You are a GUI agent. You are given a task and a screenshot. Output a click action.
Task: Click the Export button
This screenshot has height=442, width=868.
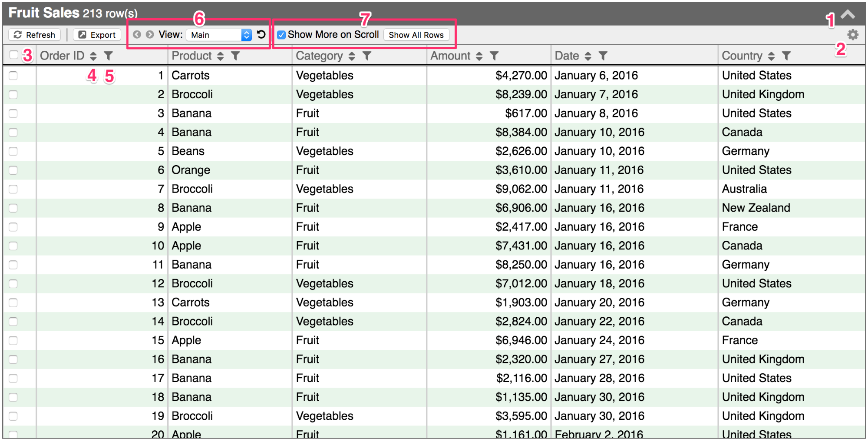tap(97, 35)
